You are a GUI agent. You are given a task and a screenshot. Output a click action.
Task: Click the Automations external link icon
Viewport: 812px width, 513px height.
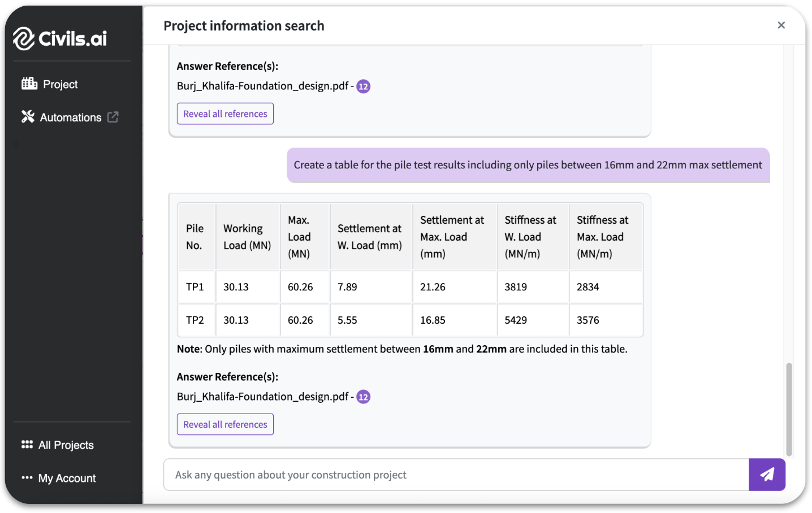coord(113,117)
